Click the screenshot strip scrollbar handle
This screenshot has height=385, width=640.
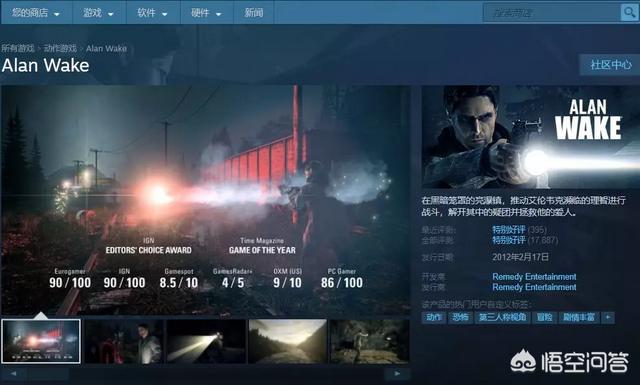48,373
